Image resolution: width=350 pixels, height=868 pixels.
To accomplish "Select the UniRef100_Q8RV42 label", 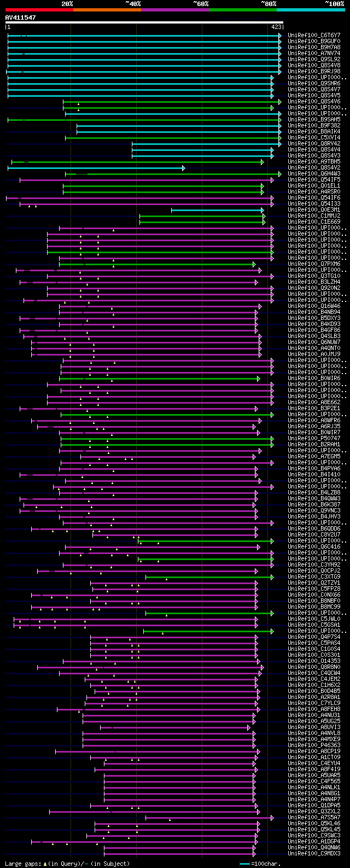I will point(314,143).
